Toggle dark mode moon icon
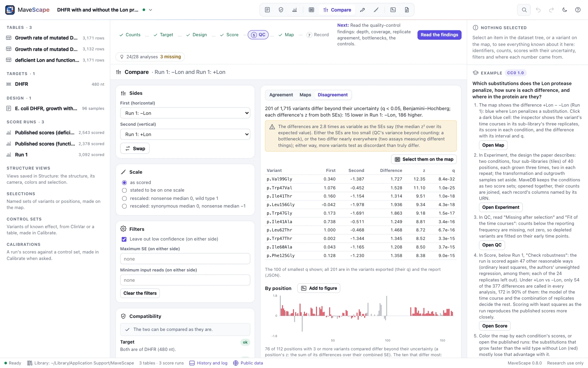The image size is (588, 368). (564, 10)
